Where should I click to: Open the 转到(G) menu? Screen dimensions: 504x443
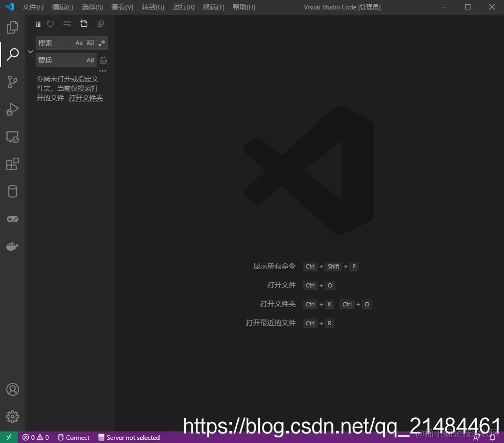coord(153,7)
